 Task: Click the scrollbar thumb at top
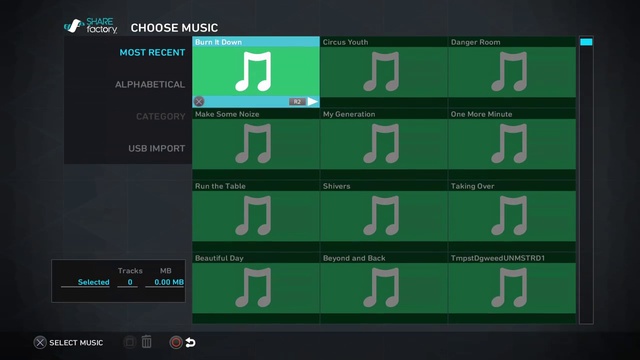pyautogui.click(x=586, y=42)
